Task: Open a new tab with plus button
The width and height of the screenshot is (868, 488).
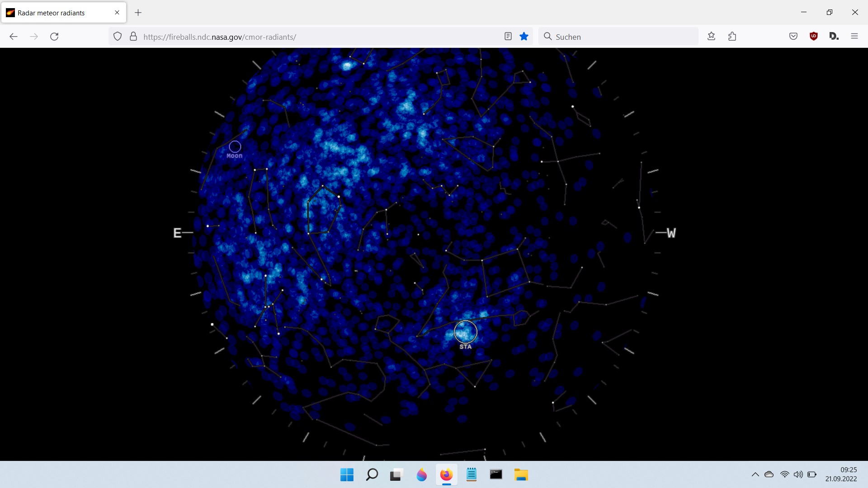Action: [x=138, y=13]
